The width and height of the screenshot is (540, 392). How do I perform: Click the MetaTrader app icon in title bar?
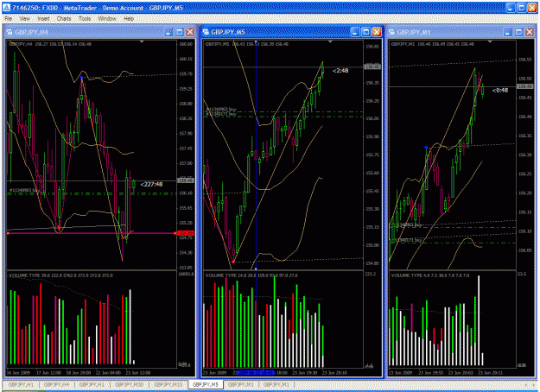tap(6, 8)
